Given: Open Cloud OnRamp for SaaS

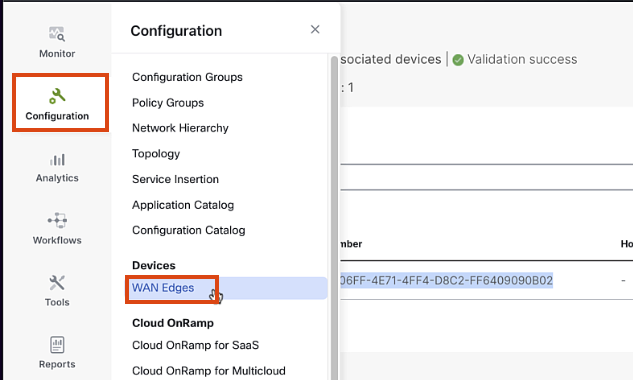Looking at the screenshot, I should point(195,345).
